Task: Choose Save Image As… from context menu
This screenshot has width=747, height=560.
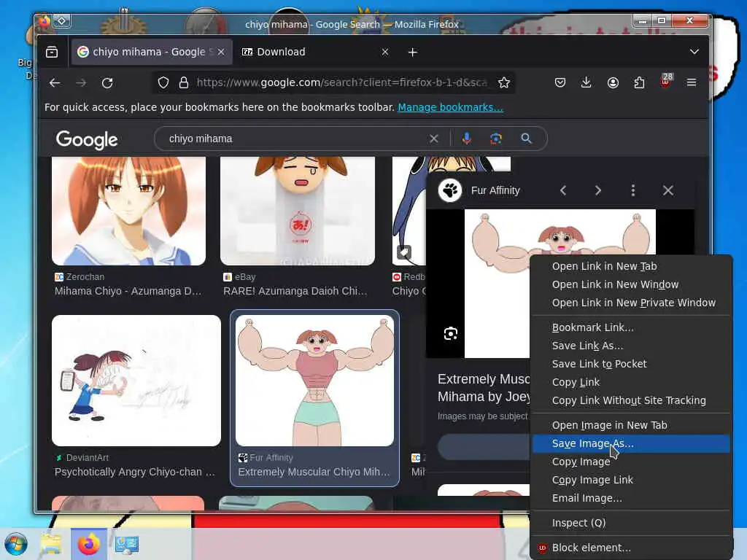Action: [631, 443]
